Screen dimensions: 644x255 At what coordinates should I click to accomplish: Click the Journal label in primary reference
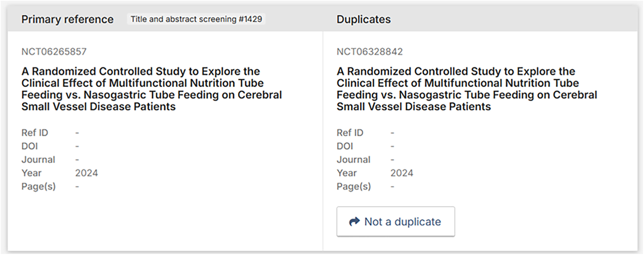tap(38, 159)
